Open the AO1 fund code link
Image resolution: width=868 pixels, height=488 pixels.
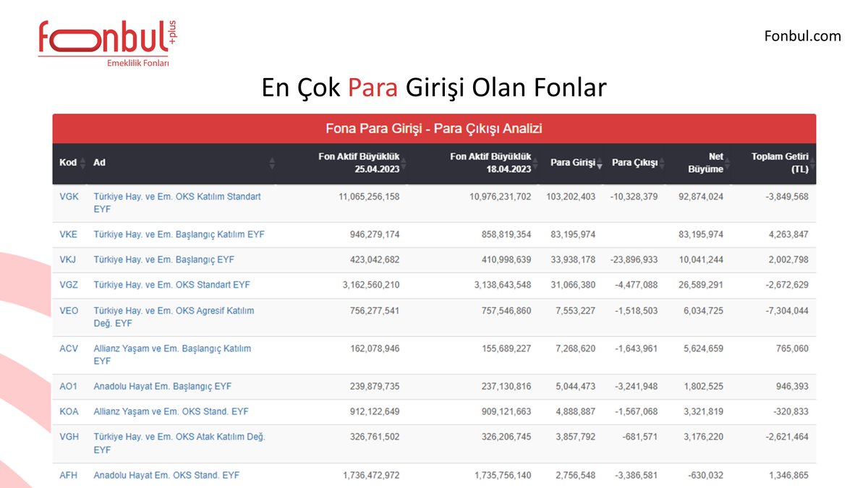pyautogui.click(x=69, y=387)
